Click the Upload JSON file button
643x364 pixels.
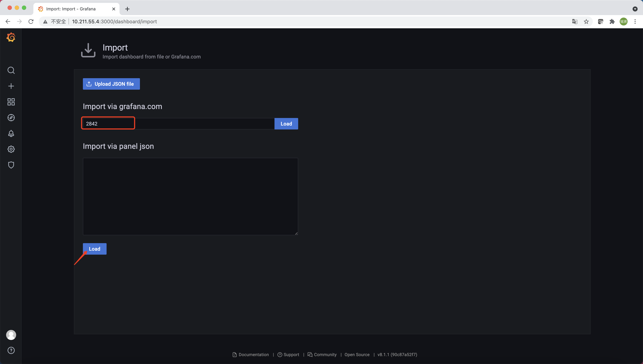111,84
